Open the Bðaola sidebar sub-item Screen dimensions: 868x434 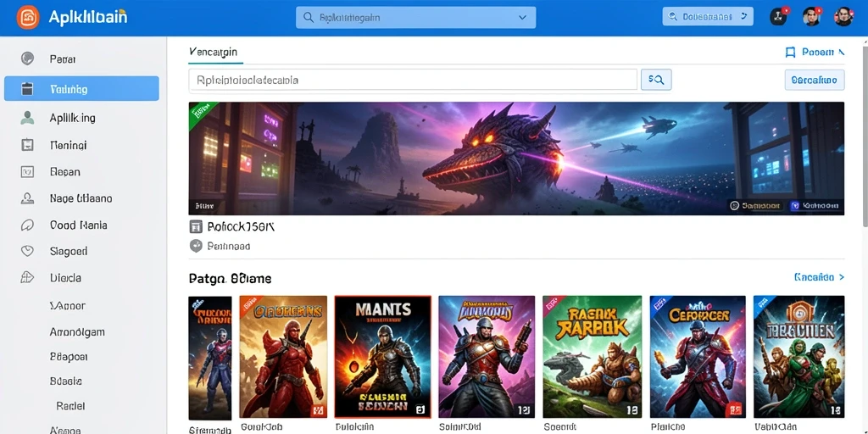[x=66, y=381]
